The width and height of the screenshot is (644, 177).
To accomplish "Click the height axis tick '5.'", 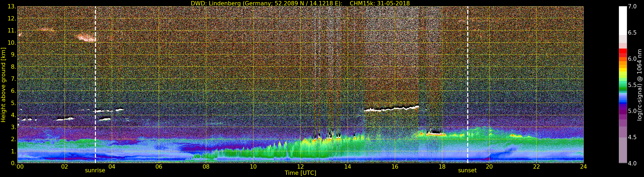I will click(x=14, y=103).
